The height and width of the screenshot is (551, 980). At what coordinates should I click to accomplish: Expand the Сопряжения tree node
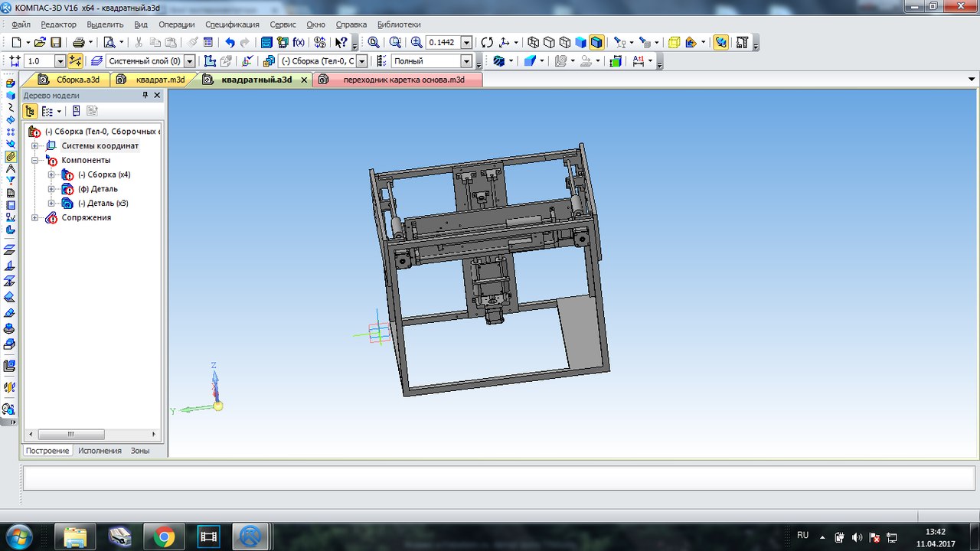(x=35, y=218)
